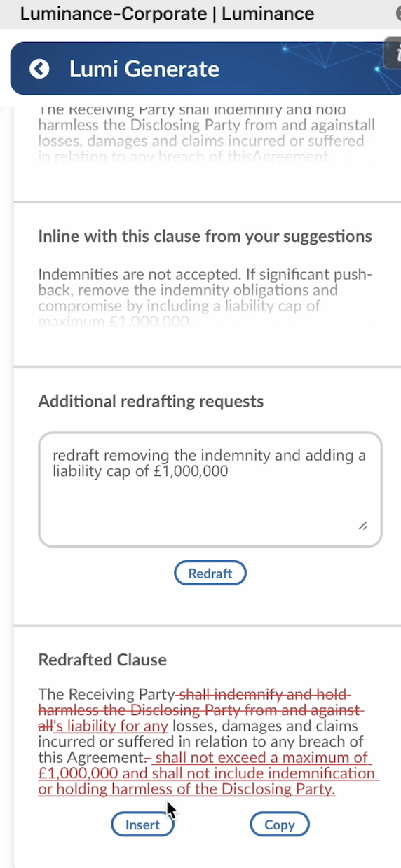Click faded 'maximum £1,000,000.' suggestion line

(115, 324)
